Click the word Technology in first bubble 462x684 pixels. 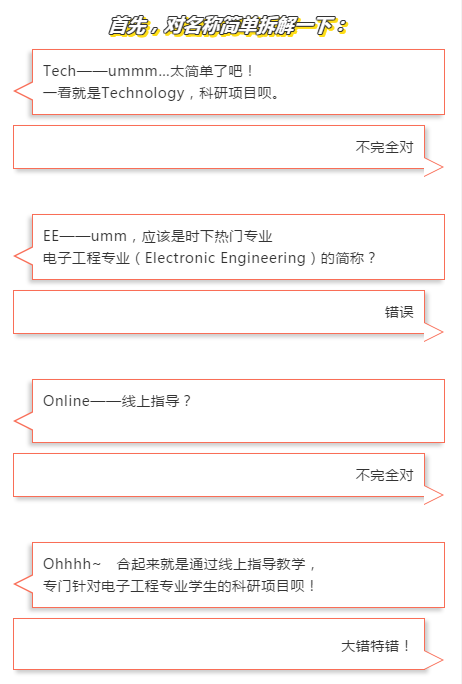pos(143,93)
